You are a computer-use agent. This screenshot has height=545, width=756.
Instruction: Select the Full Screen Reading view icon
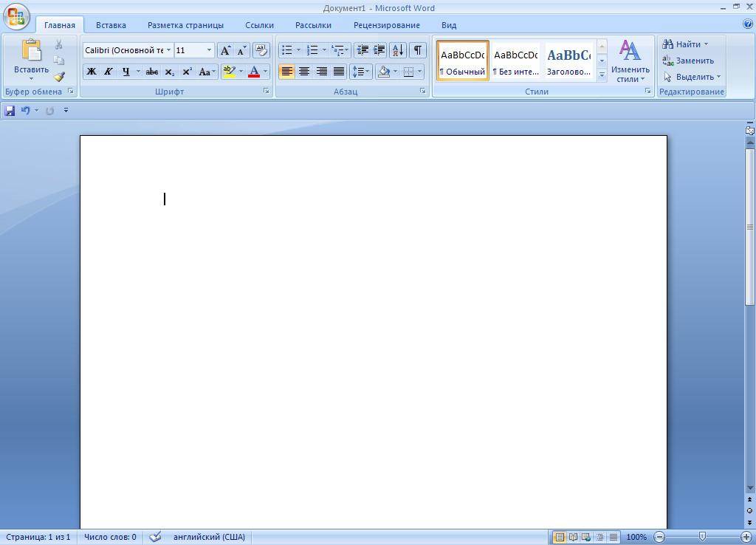pos(573,537)
